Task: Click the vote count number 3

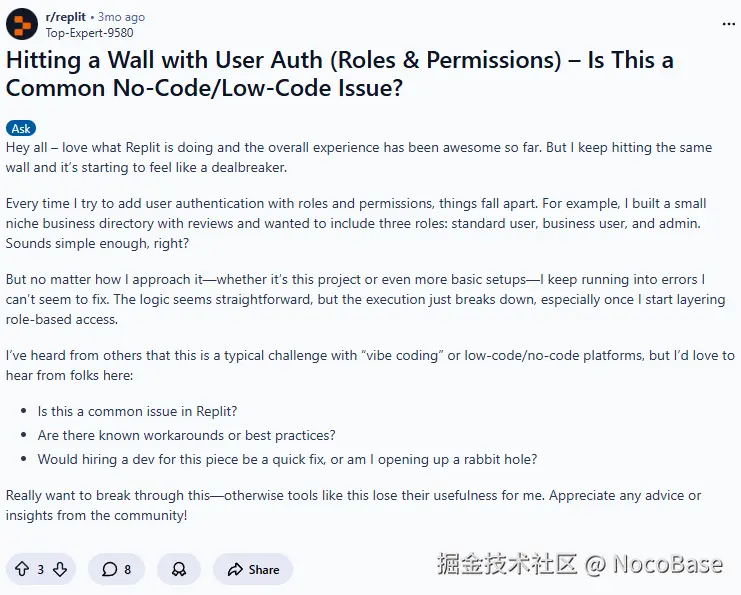Action: tap(40, 569)
